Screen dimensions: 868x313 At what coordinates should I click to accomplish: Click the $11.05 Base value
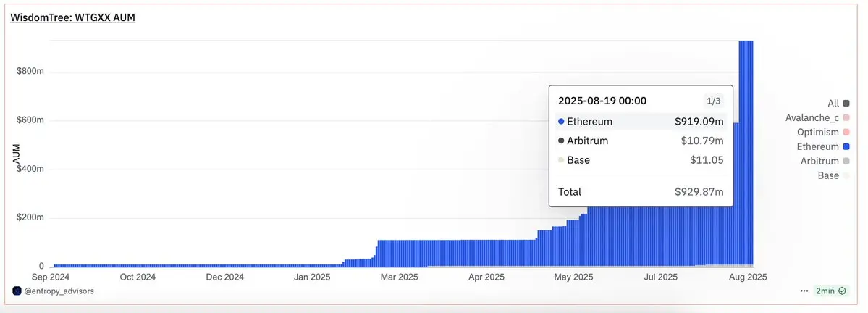tap(707, 160)
